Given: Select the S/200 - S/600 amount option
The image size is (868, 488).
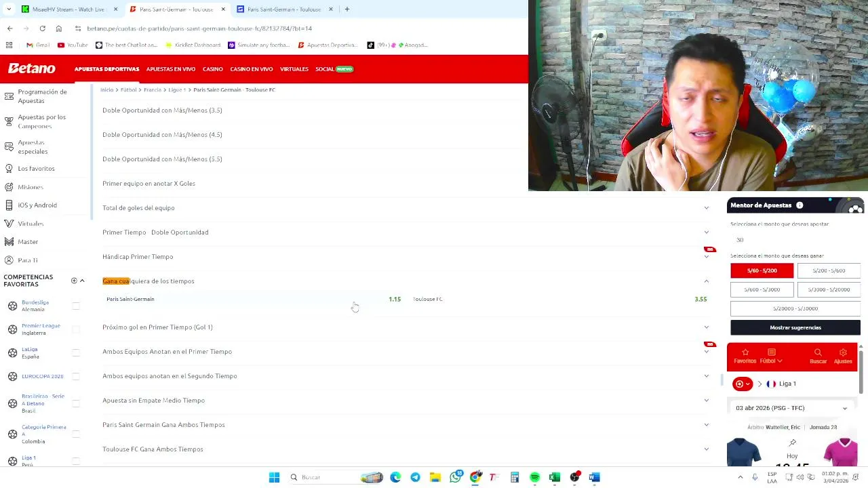Looking at the screenshot, I should point(829,270).
